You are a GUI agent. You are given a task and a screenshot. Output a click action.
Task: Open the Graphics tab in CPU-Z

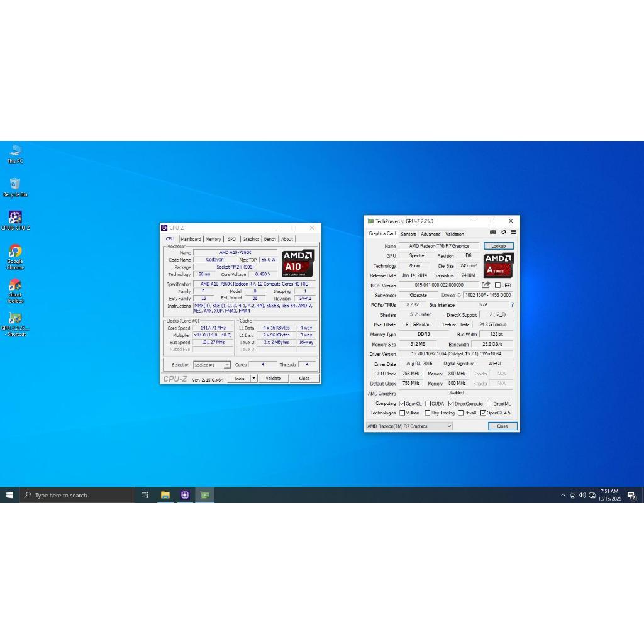pos(251,239)
